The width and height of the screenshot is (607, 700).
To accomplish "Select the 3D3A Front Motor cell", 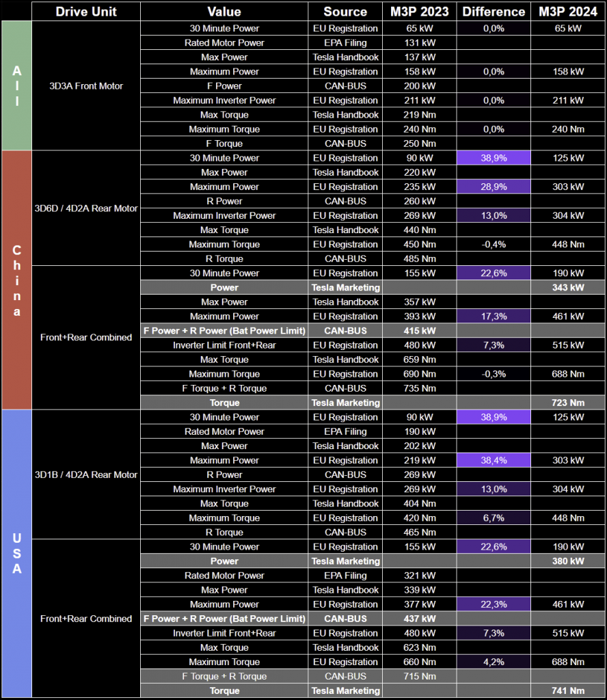I will 86,85.
